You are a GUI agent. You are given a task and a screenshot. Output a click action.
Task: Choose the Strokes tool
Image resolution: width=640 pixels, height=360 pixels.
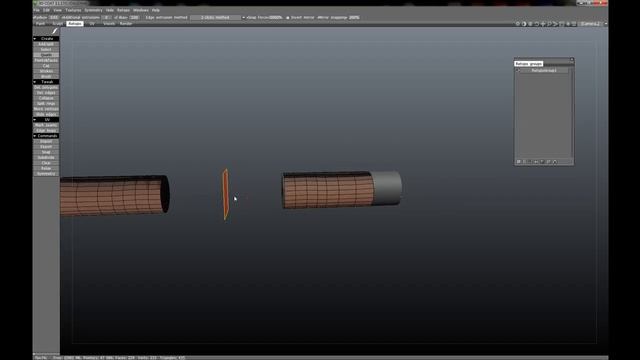tap(46, 71)
